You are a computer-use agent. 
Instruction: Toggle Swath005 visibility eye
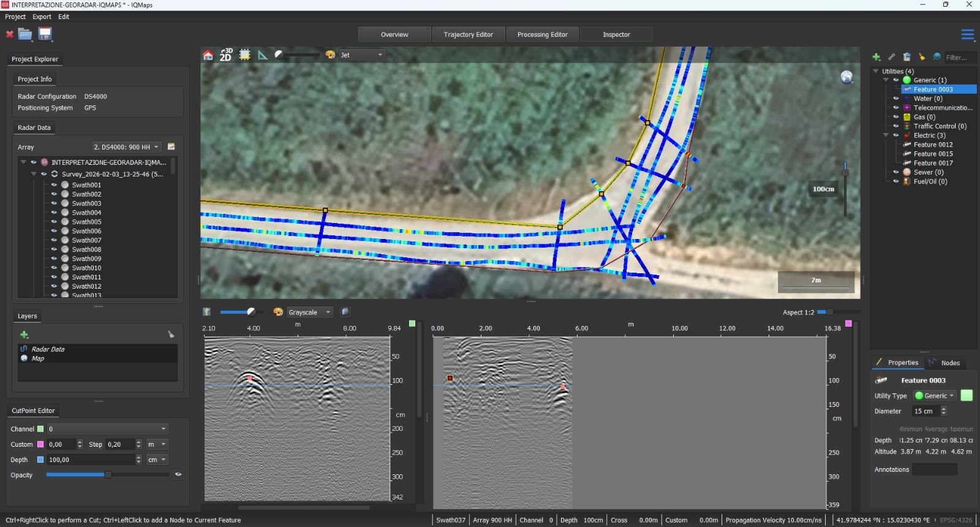pos(54,221)
